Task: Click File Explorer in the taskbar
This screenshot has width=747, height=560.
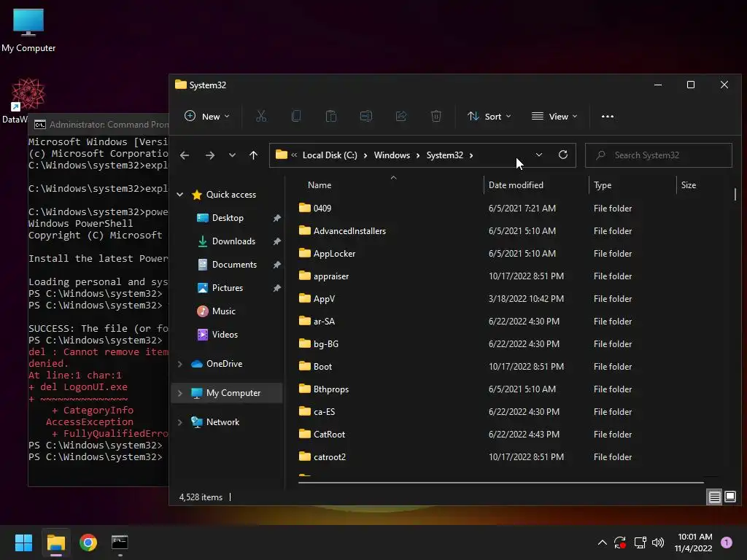Action: click(x=55, y=542)
